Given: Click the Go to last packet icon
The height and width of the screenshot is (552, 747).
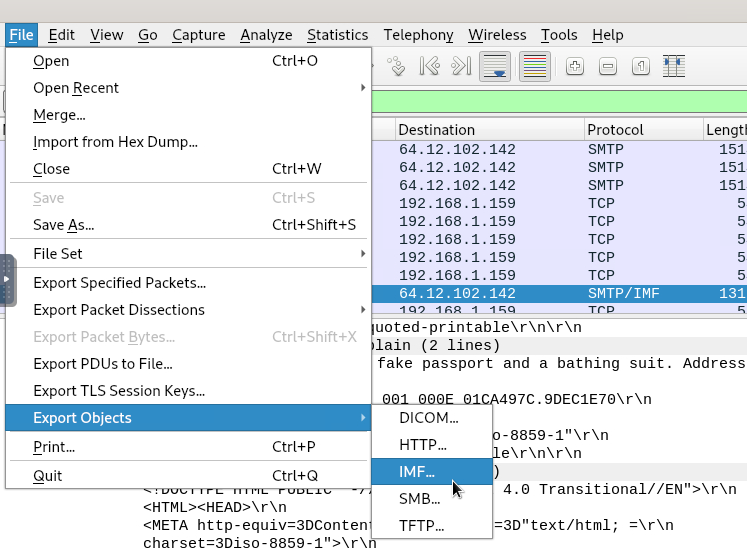Looking at the screenshot, I should (x=461, y=67).
